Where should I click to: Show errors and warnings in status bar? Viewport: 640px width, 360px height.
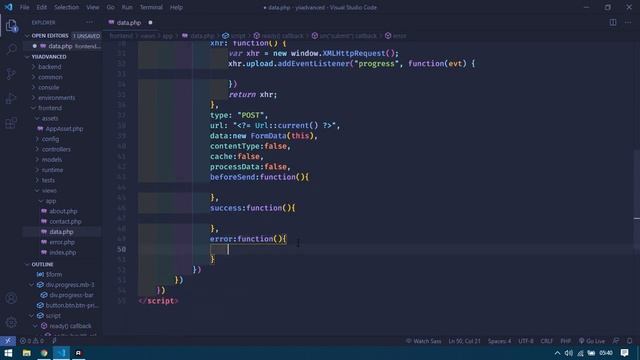pos(32,341)
